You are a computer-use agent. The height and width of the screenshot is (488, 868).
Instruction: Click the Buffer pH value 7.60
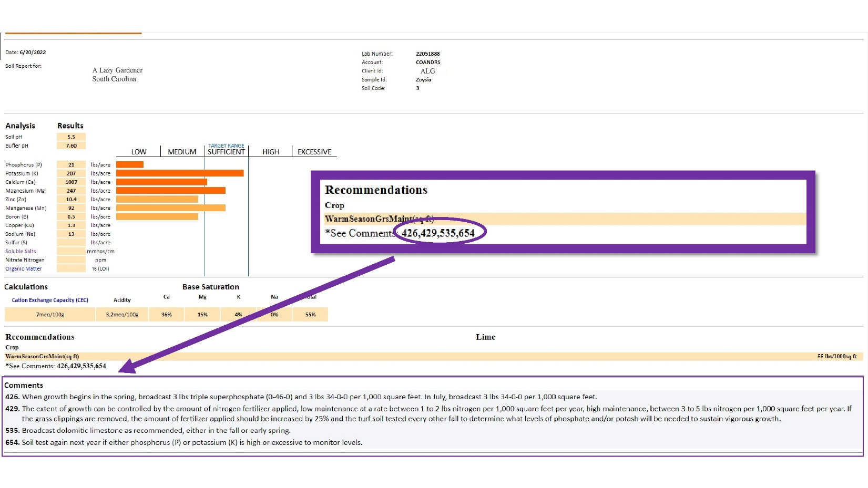pyautogui.click(x=71, y=146)
